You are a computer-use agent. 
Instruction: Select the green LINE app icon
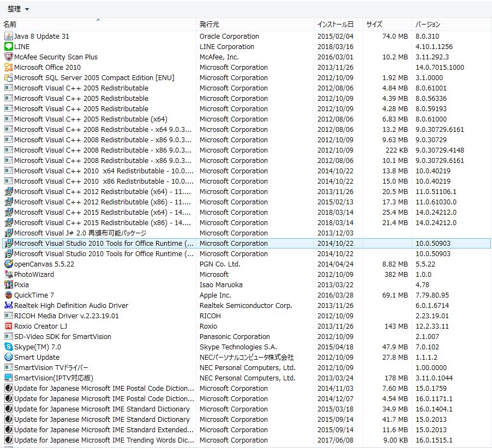(x=9, y=47)
